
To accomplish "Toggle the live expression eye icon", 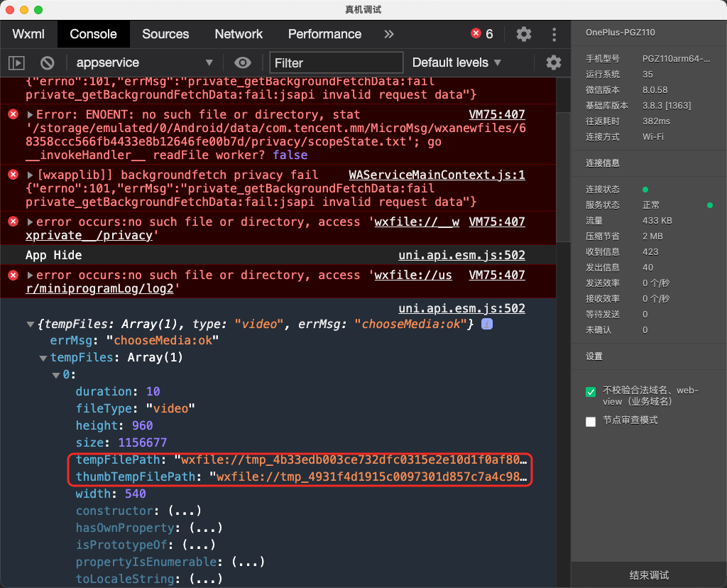I will pyautogui.click(x=244, y=62).
